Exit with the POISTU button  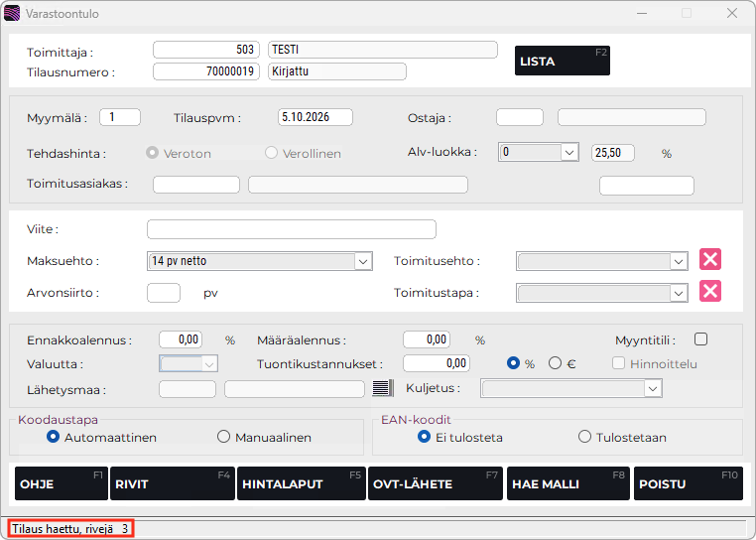[688, 483]
